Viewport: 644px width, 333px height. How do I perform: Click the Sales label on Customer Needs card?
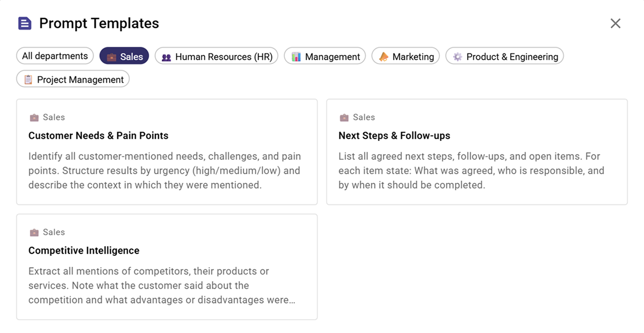(54, 117)
